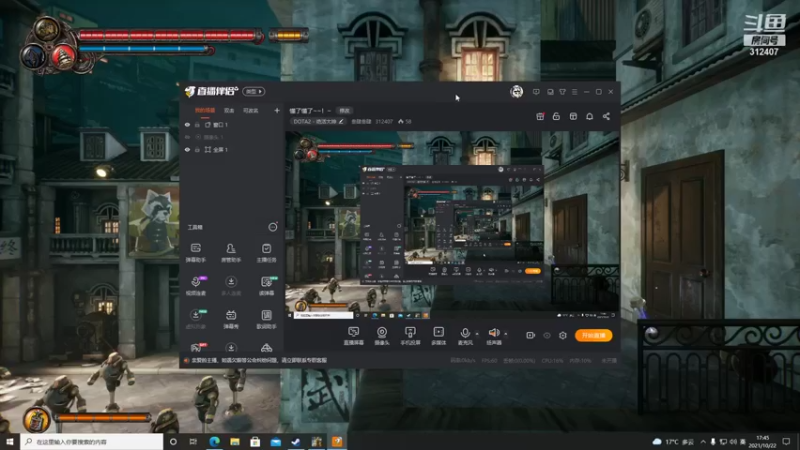Open the gift box icon
Screen dimensions: 800x450
click(x=540, y=116)
